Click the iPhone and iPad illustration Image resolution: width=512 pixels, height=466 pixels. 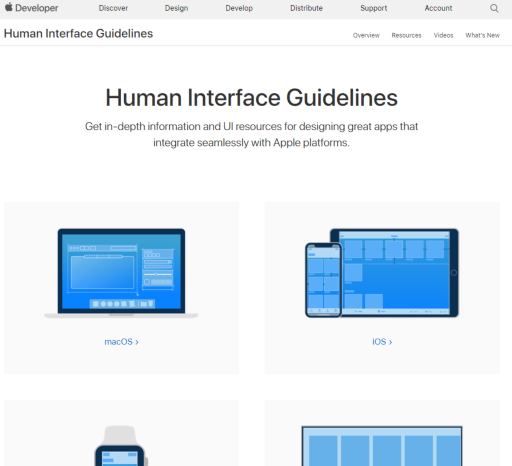click(382, 273)
